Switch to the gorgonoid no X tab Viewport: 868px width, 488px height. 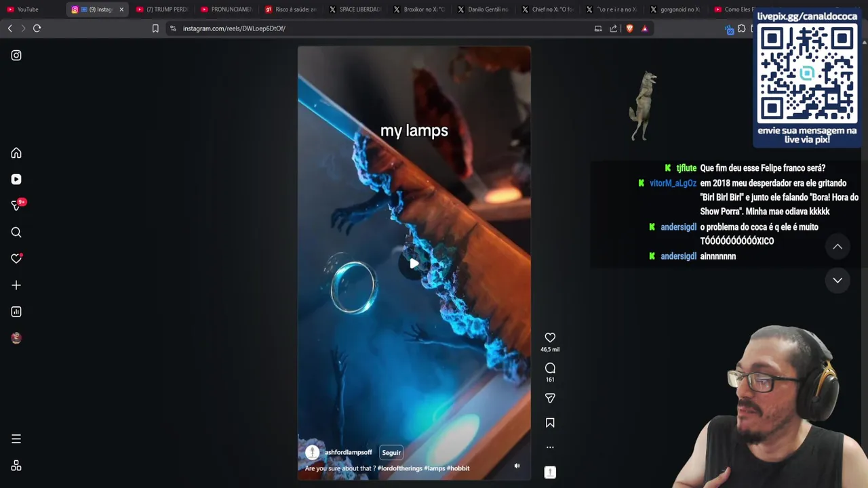pyautogui.click(x=675, y=9)
